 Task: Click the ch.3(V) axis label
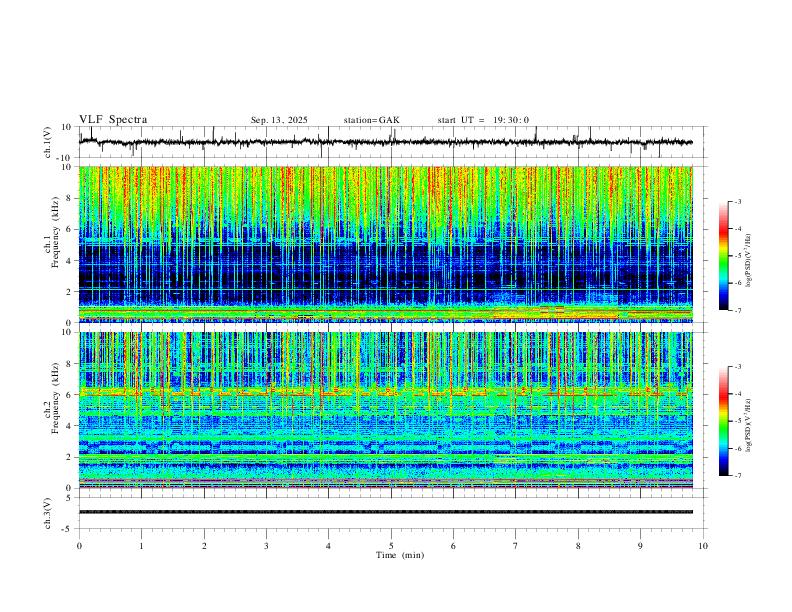click(x=48, y=513)
